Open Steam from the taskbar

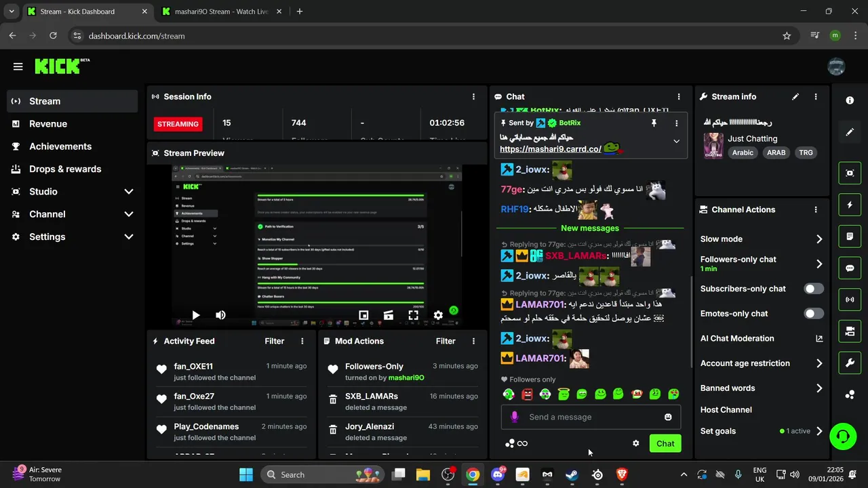click(572, 474)
